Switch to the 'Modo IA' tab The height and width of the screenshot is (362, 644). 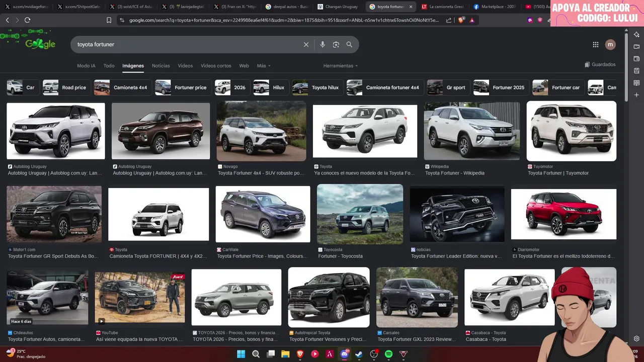point(86,66)
